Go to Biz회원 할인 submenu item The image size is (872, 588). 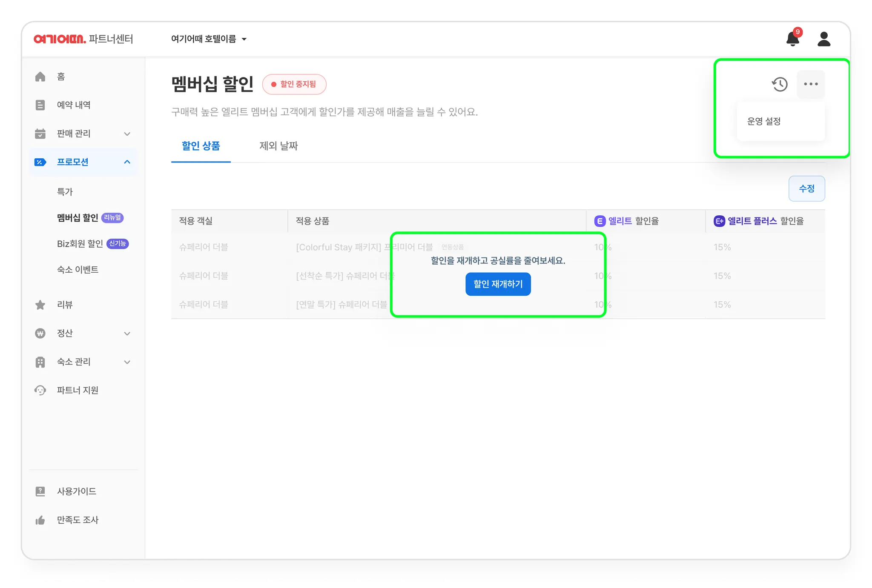click(x=80, y=244)
